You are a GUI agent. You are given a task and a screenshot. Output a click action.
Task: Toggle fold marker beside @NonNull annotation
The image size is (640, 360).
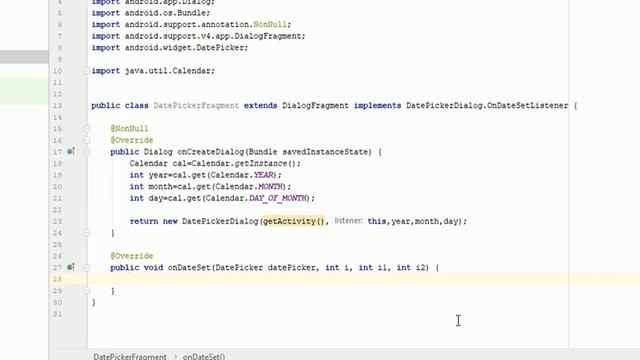87,129
